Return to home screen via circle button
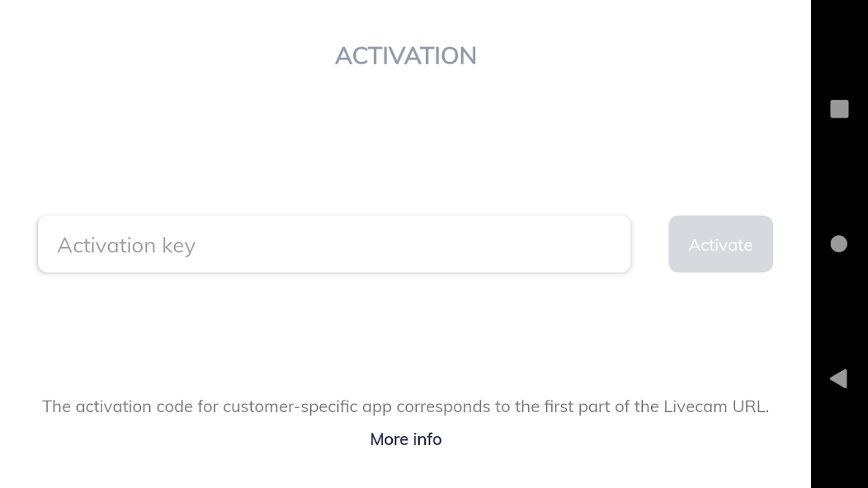Image resolution: width=868 pixels, height=488 pixels. tap(839, 244)
